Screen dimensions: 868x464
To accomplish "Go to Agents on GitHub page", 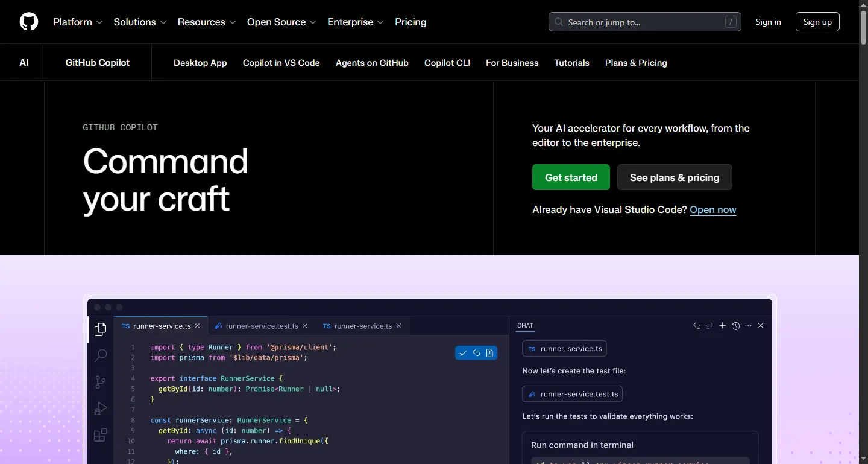I will pos(372,63).
